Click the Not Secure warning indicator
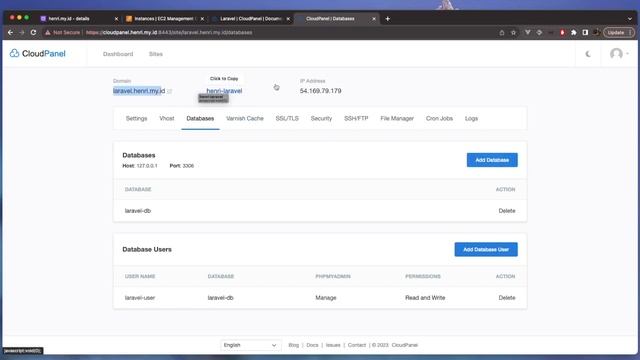640x360 pixels. pyautogui.click(x=63, y=32)
